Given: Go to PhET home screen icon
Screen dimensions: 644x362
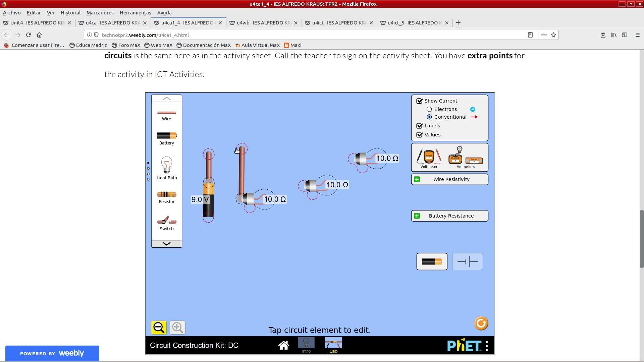Looking at the screenshot, I should [x=283, y=345].
